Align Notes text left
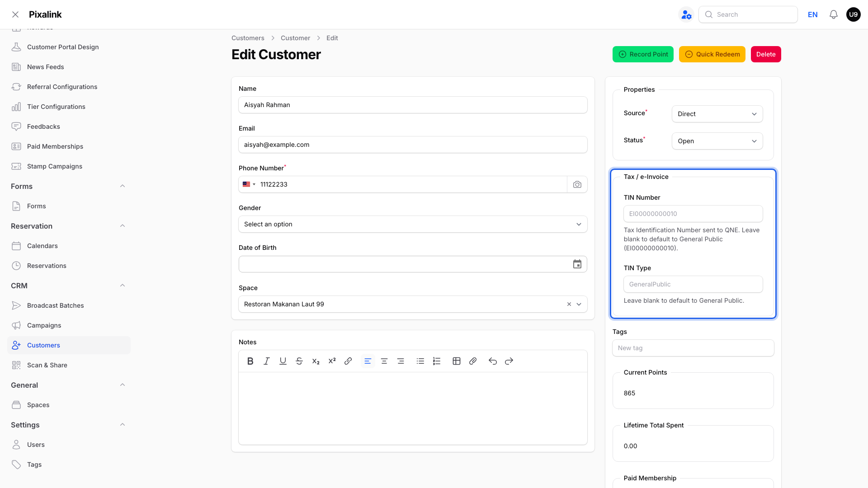The width and height of the screenshot is (868, 488). [368, 361]
